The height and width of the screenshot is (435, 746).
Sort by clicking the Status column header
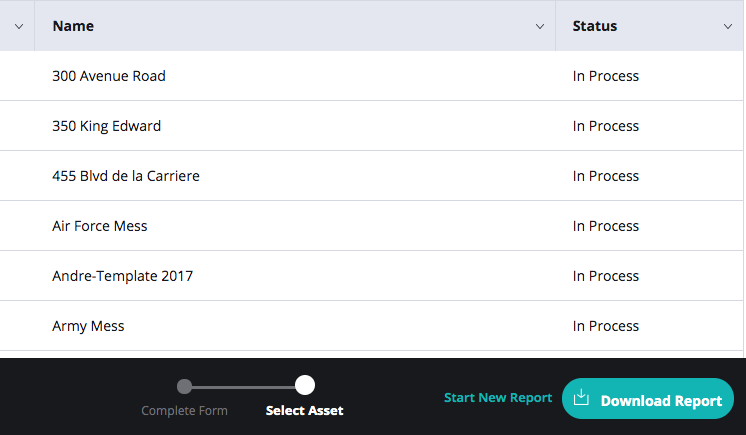[595, 26]
